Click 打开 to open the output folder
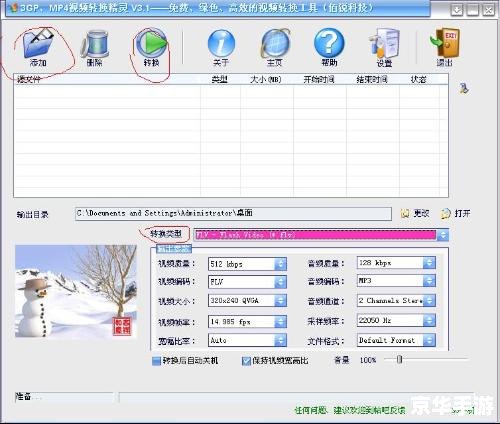Image resolution: width=500 pixels, height=424 pixels. point(456,213)
